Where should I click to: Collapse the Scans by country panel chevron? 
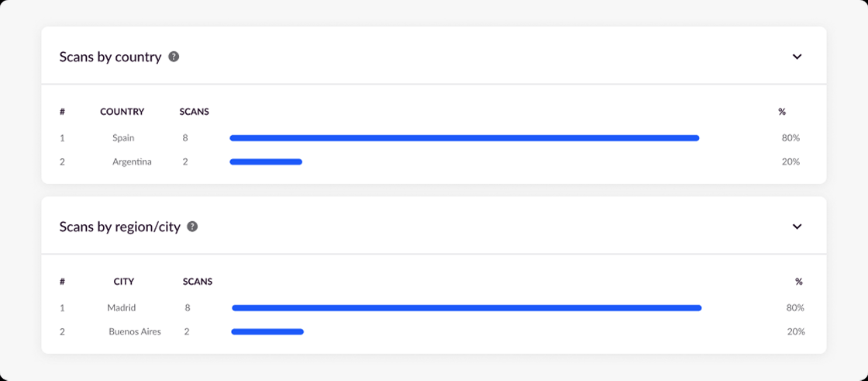pos(797,57)
